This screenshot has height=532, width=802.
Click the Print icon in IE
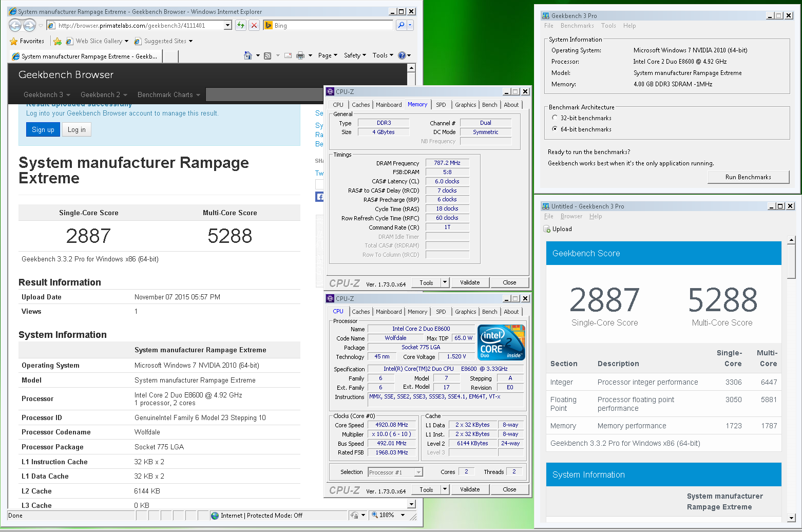(x=300, y=55)
